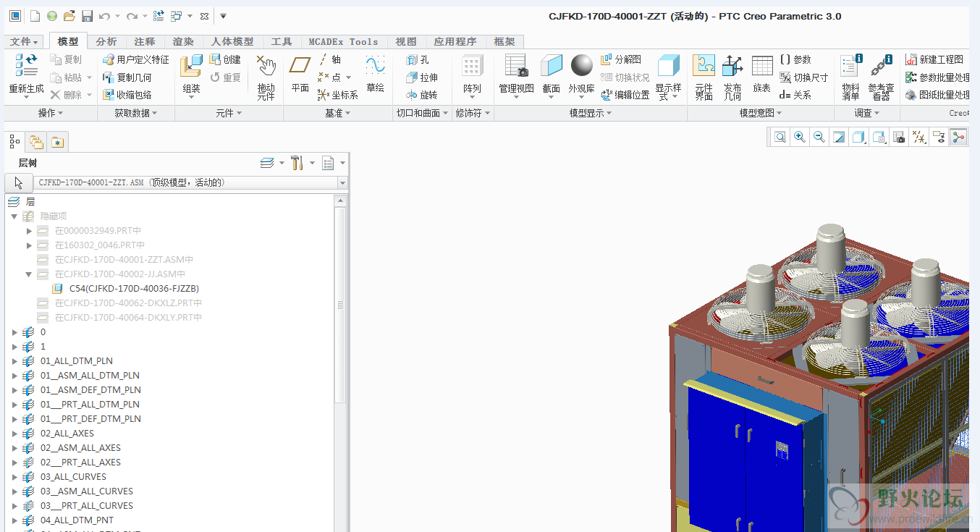Open the 操作 group dropdown

51,113
